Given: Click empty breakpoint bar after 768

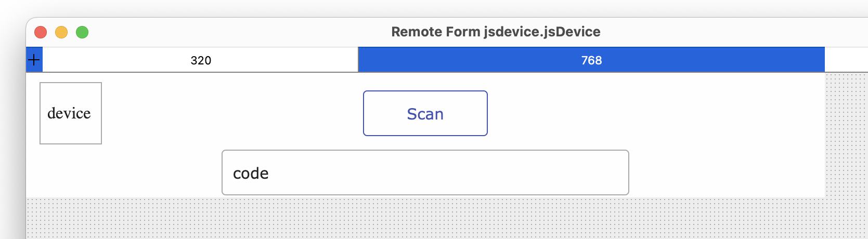Looking at the screenshot, I should click(846, 60).
